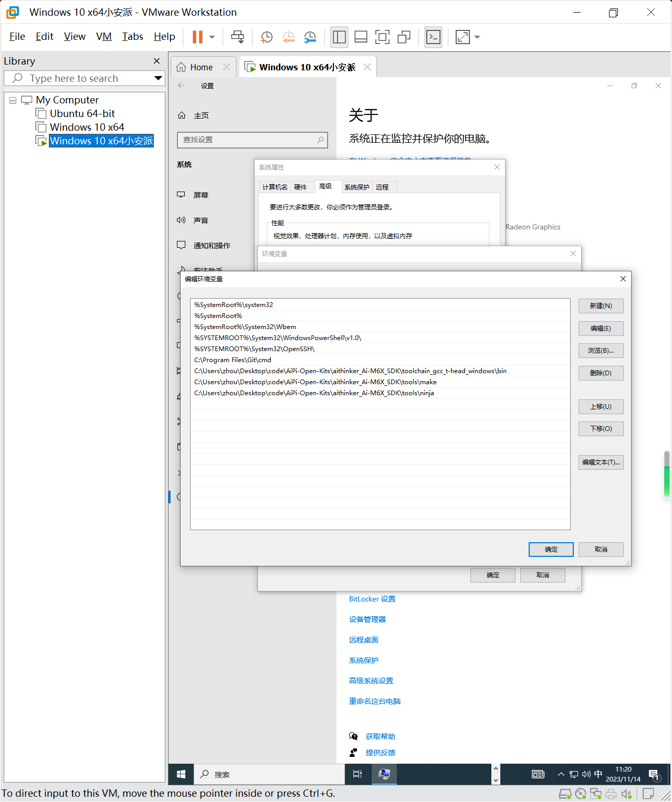Viewport: 672px width, 802px height.
Task: Click the Unity mode icon
Action: [404, 37]
